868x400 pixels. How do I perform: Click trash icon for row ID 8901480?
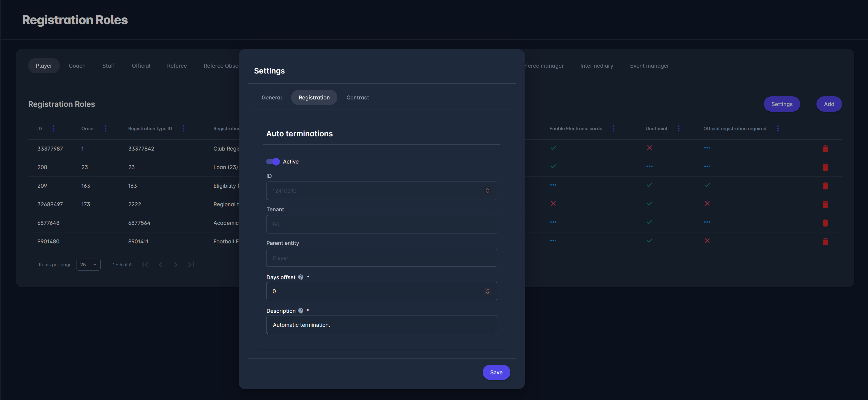(x=825, y=242)
